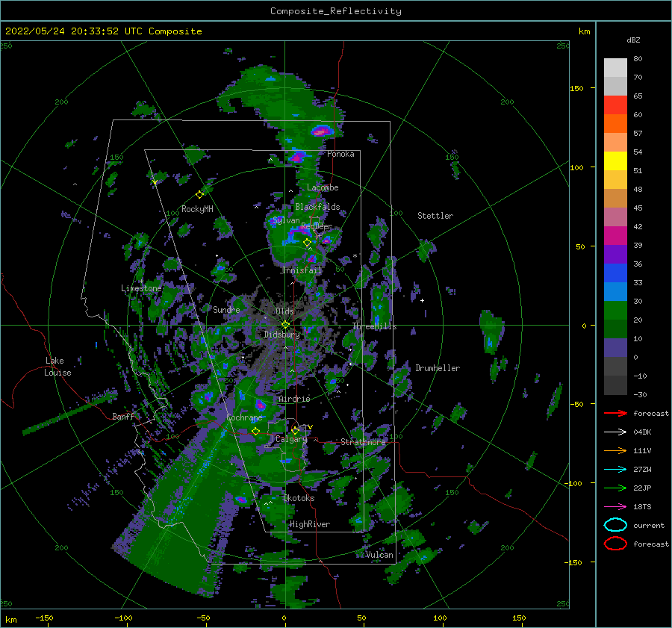Click the Sundre town label
672x628 pixels.
coord(226,309)
